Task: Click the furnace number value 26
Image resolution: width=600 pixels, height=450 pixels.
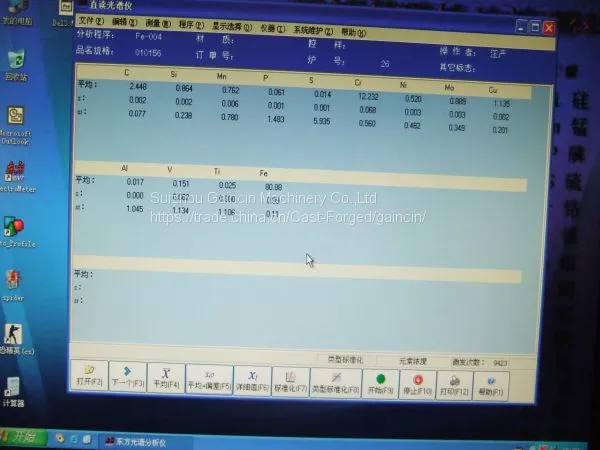Action: point(385,64)
